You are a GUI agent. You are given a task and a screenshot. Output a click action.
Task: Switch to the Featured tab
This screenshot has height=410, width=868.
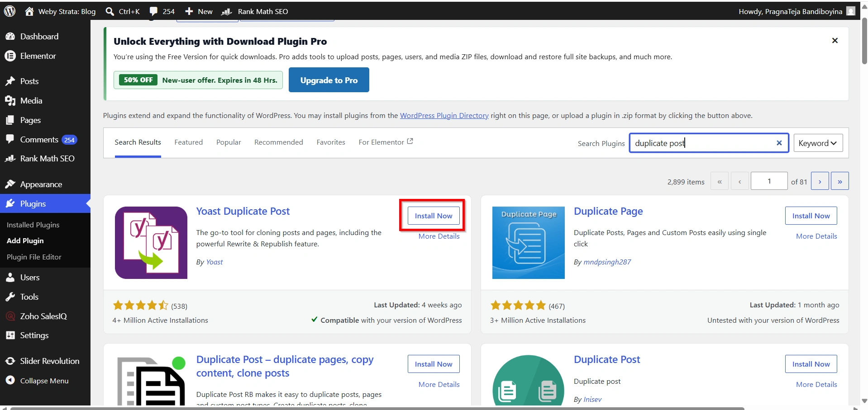point(189,142)
